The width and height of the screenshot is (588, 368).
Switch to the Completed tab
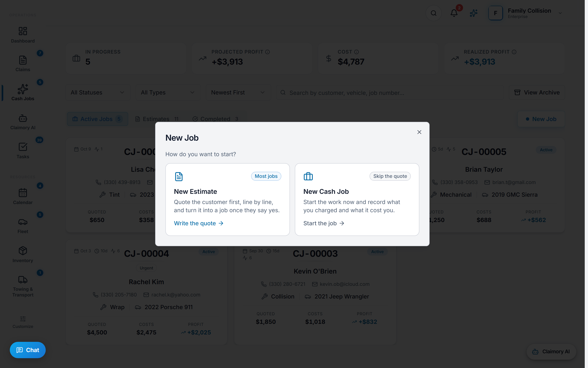[x=216, y=119]
